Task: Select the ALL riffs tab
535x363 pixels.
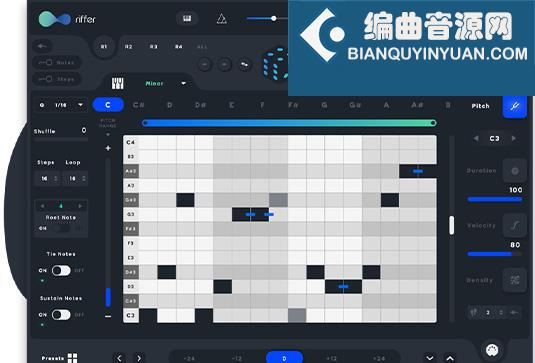Action: pos(202,47)
